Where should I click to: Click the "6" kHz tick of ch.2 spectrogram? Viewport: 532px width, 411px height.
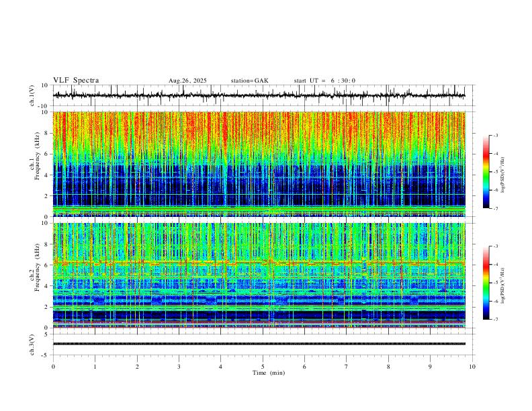tap(47, 265)
